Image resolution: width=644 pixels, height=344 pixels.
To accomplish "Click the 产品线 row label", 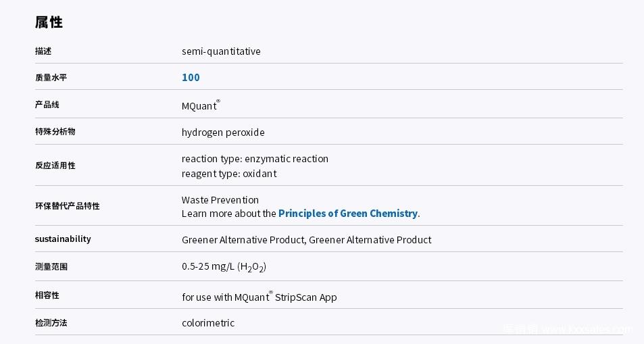I will coord(47,104).
